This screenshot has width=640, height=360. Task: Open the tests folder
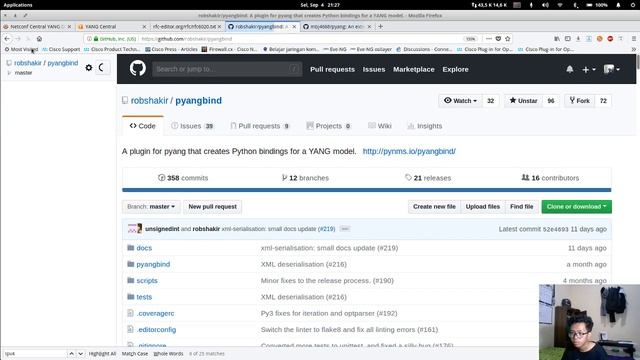pyautogui.click(x=144, y=297)
